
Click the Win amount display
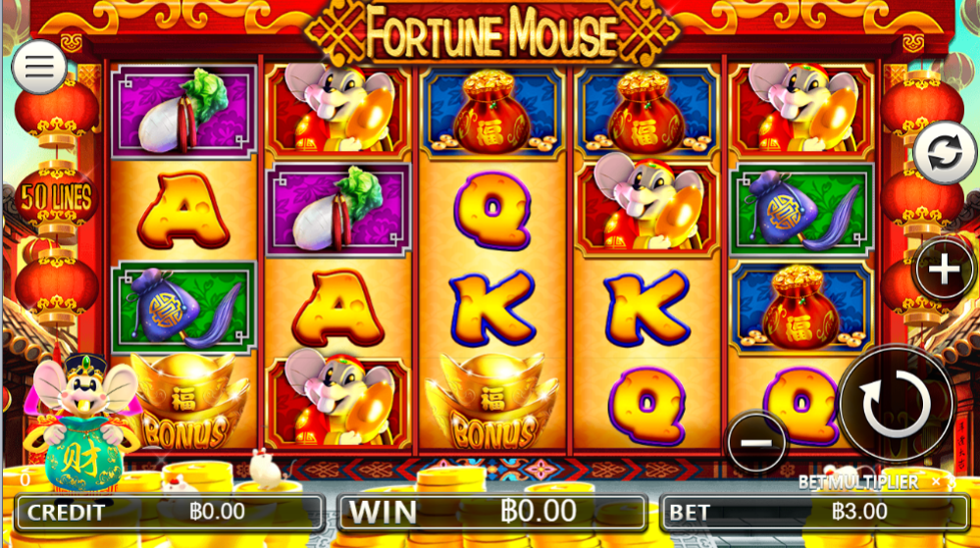coord(491,513)
